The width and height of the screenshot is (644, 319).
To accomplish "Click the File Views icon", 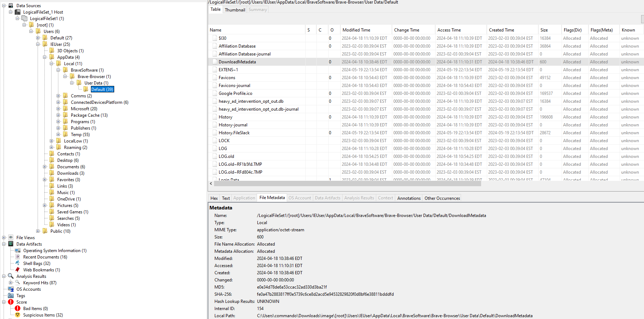I will (x=11, y=237).
